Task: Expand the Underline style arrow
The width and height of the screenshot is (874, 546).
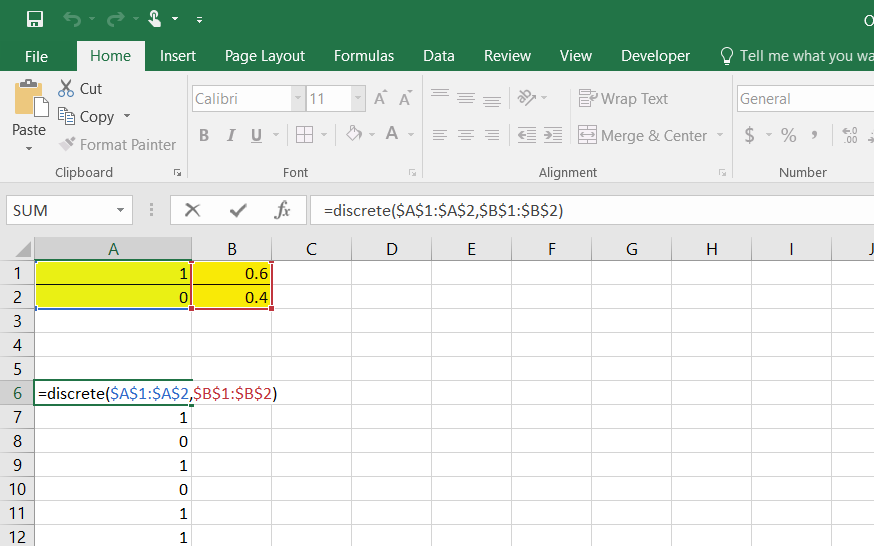Action: (275, 135)
